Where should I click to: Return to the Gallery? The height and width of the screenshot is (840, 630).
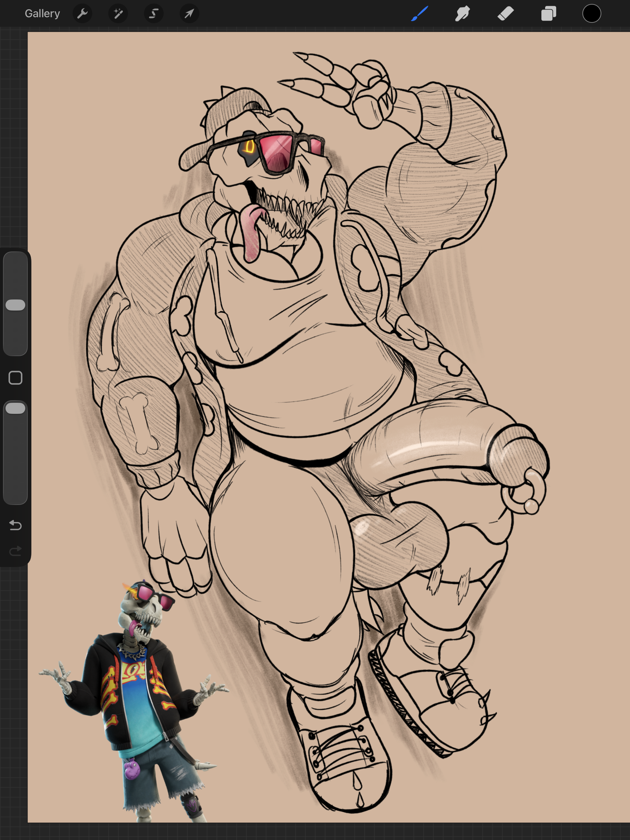coord(42,14)
